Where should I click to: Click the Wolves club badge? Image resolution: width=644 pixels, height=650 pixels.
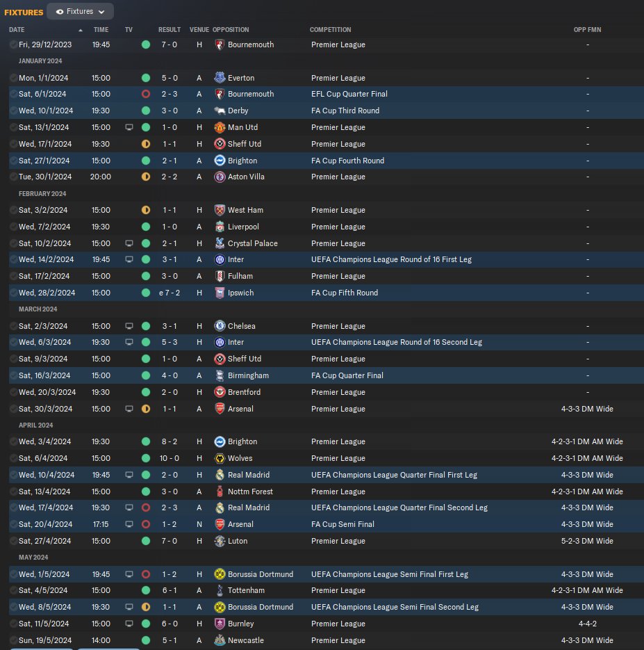click(x=220, y=458)
